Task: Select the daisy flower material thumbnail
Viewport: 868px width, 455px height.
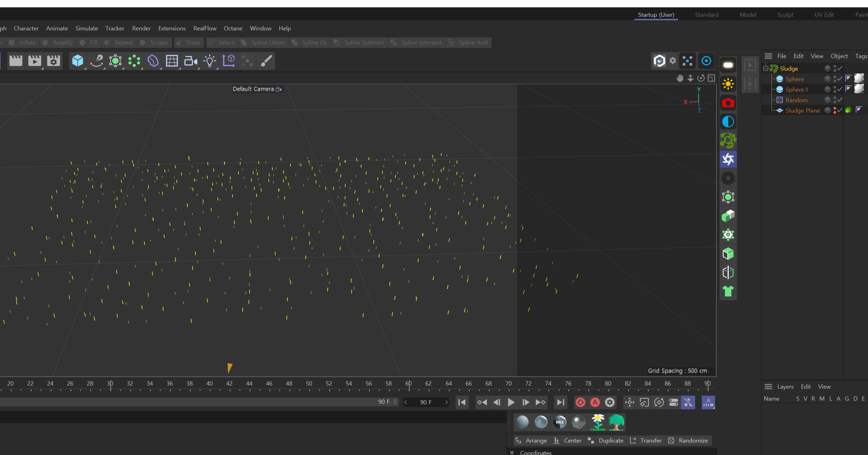Action: [x=597, y=422]
